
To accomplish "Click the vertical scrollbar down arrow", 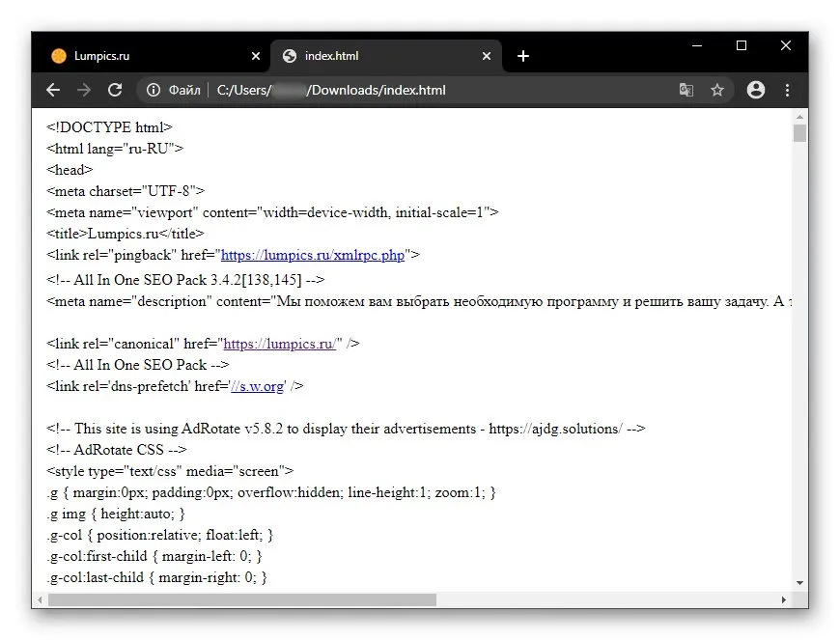I will 799,583.
